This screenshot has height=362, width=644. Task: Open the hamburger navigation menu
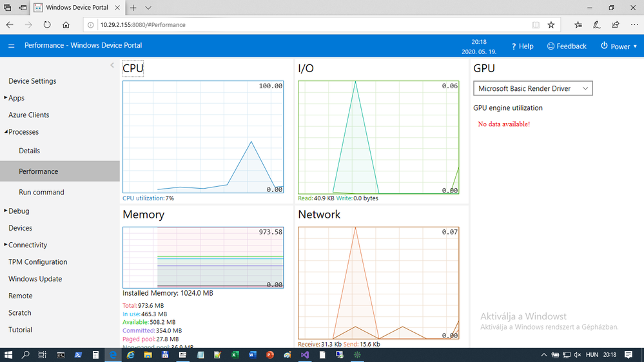[11, 46]
